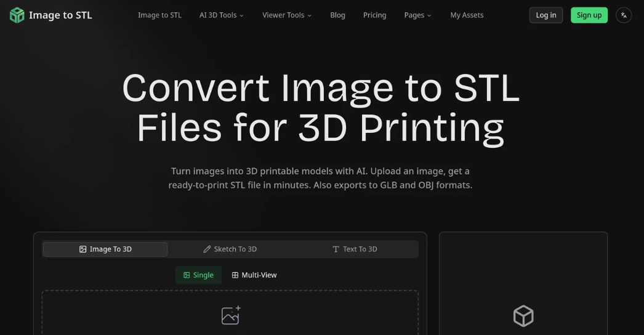Expand the Pages dropdown menu
The height and width of the screenshot is (335, 644).
pyautogui.click(x=417, y=15)
